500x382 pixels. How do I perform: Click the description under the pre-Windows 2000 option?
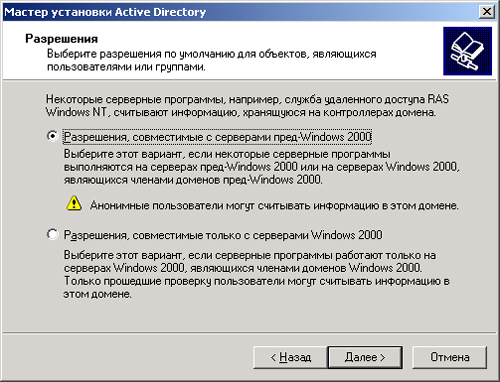tap(262, 167)
